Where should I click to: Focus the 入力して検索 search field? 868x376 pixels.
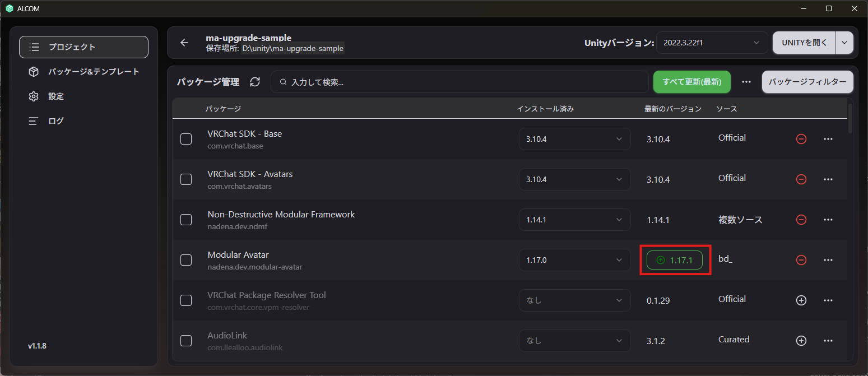[x=459, y=82]
